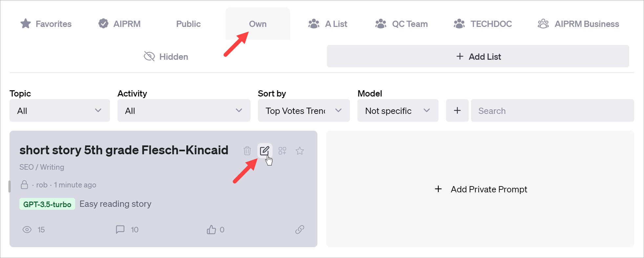Add prompt to list using grid-plus icon
Viewport: 644px width, 258px height.
click(282, 151)
